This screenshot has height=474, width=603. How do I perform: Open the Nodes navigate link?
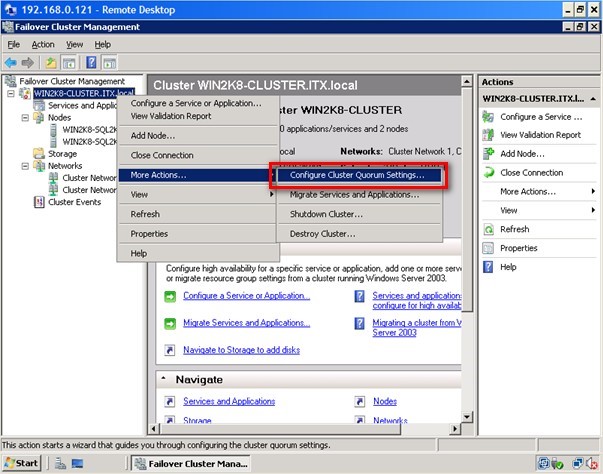pos(385,401)
